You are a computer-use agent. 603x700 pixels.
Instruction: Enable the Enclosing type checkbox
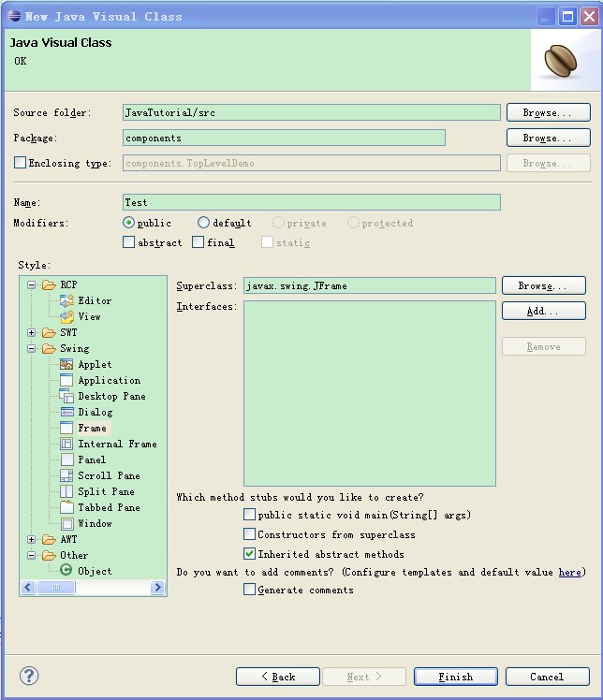[20, 163]
